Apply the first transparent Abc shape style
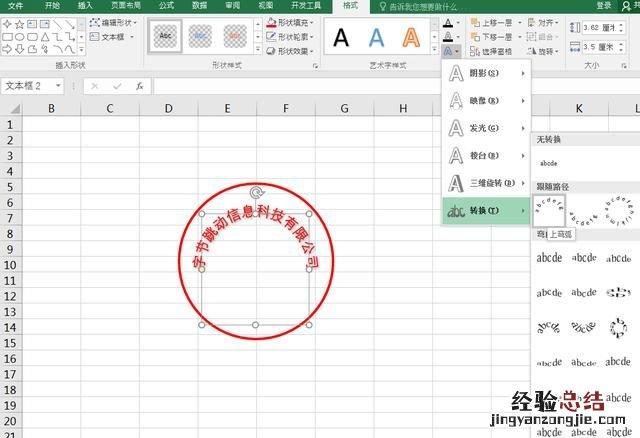The height and width of the screenshot is (438, 640). click(165, 36)
